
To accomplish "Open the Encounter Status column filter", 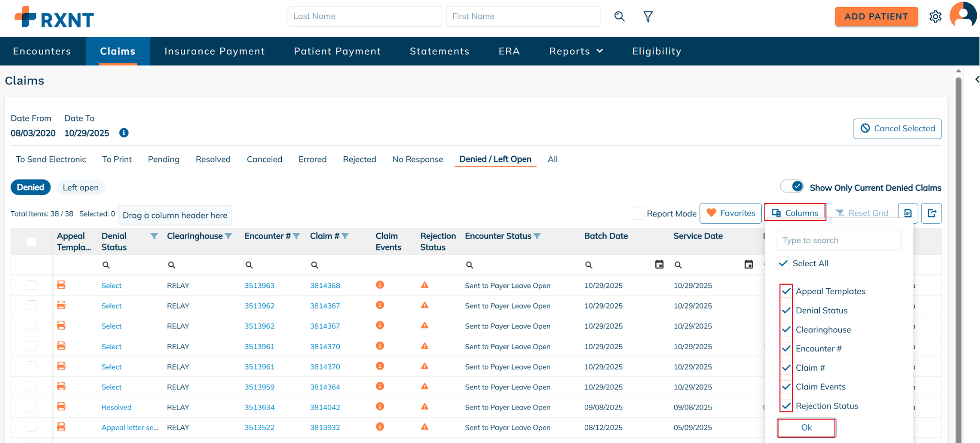I will [537, 236].
